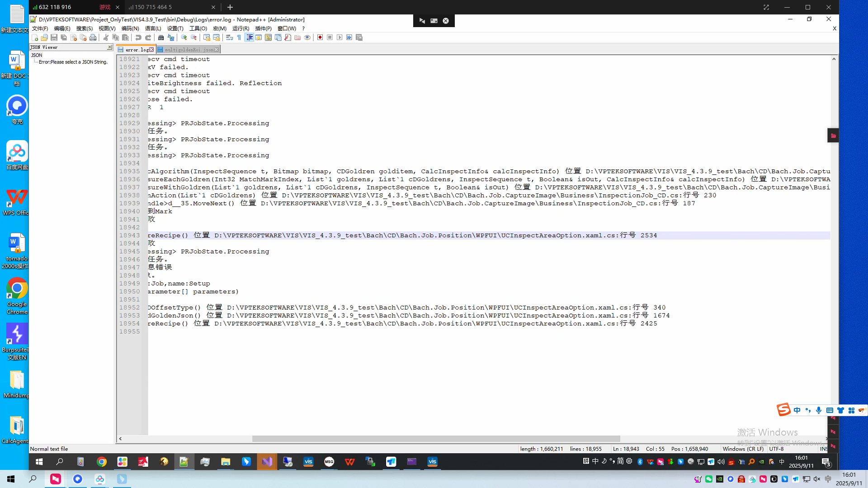The width and height of the screenshot is (868, 488).
Task: Close the JSON Viewer panel
Action: click(x=109, y=47)
